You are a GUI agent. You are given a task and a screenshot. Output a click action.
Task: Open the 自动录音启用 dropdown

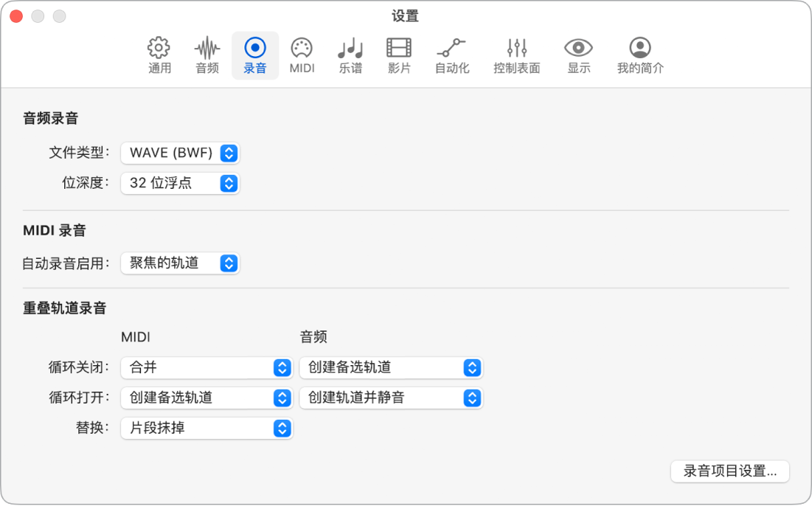(180, 263)
